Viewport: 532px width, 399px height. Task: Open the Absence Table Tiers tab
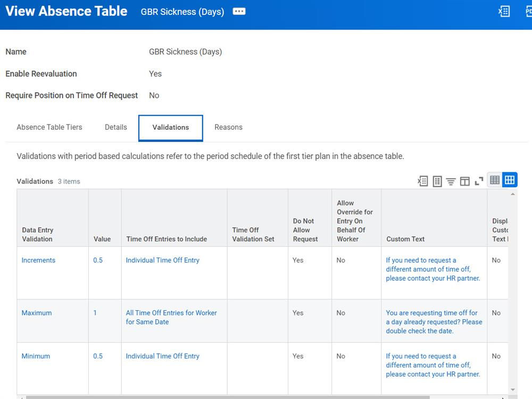pyautogui.click(x=49, y=127)
